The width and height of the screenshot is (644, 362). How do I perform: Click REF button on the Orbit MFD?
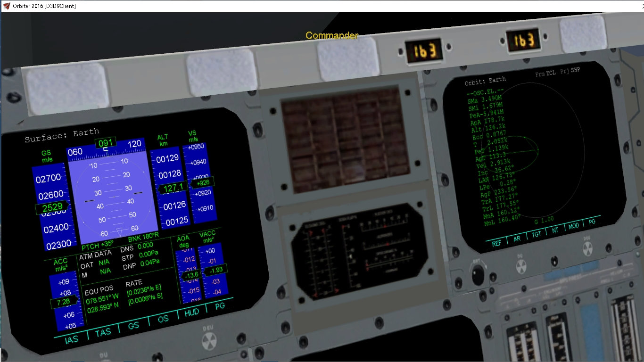point(496,244)
